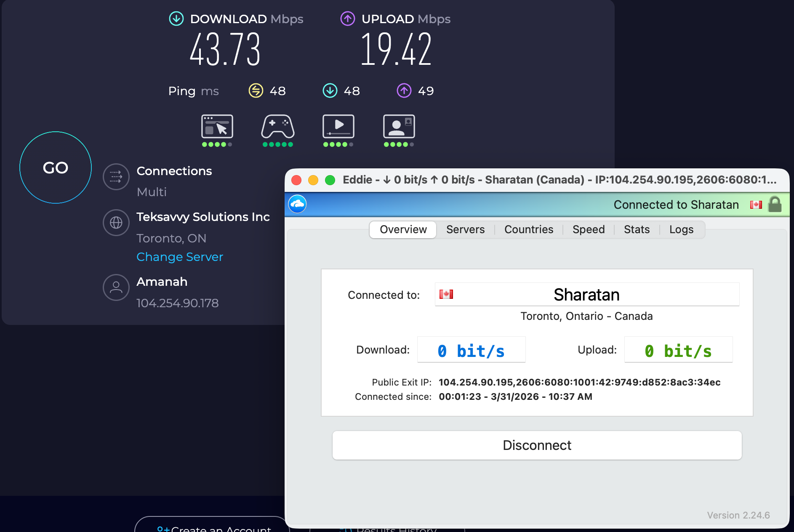Select the Speed tab in Eddie
The height and width of the screenshot is (532, 794).
[x=588, y=229]
